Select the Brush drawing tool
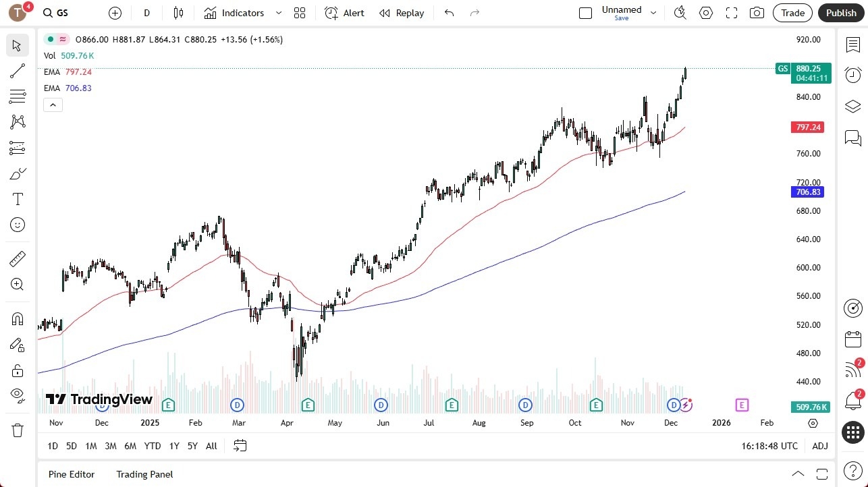Viewport: 868px width, 487px height. point(18,173)
